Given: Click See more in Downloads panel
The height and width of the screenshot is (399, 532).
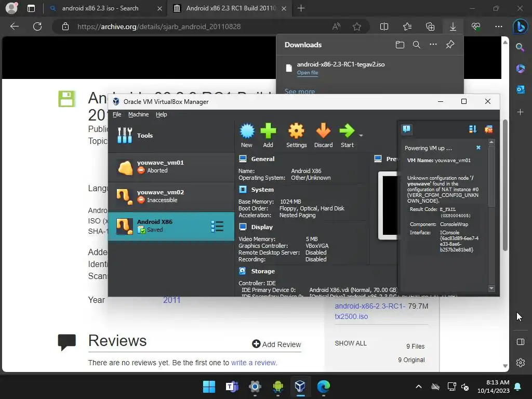Looking at the screenshot, I should 300,91.
